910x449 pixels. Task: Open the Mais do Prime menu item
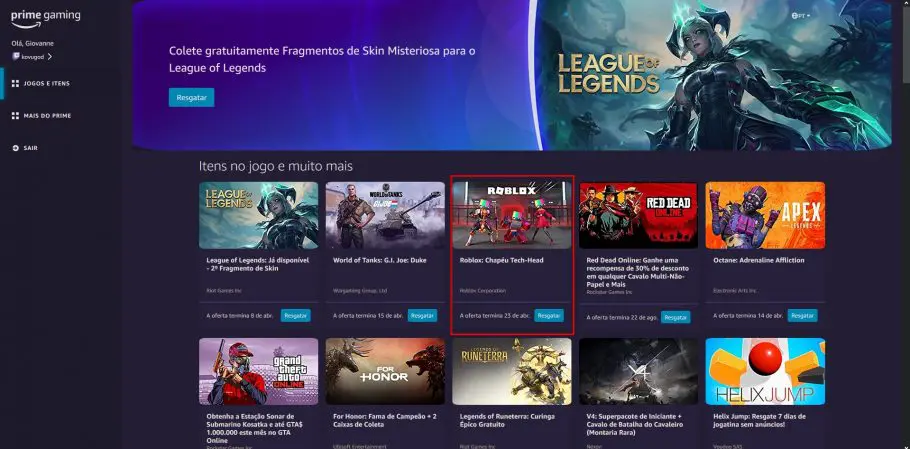click(x=48, y=116)
